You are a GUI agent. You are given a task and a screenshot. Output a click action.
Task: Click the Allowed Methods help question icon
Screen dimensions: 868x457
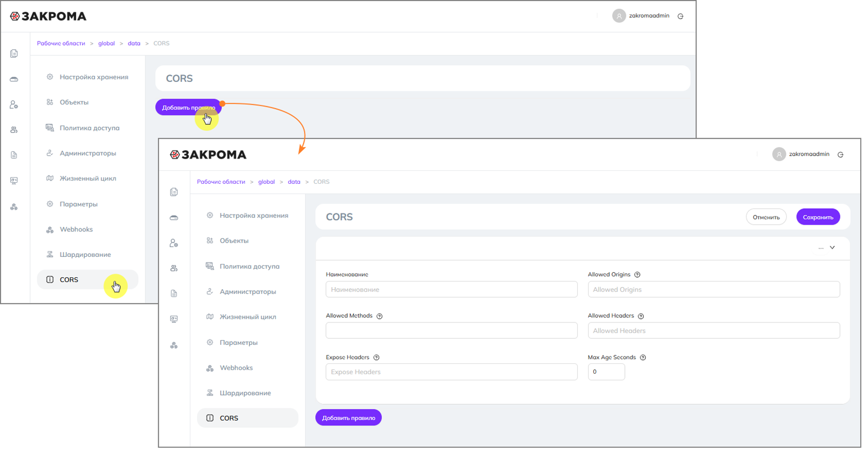coord(379,316)
